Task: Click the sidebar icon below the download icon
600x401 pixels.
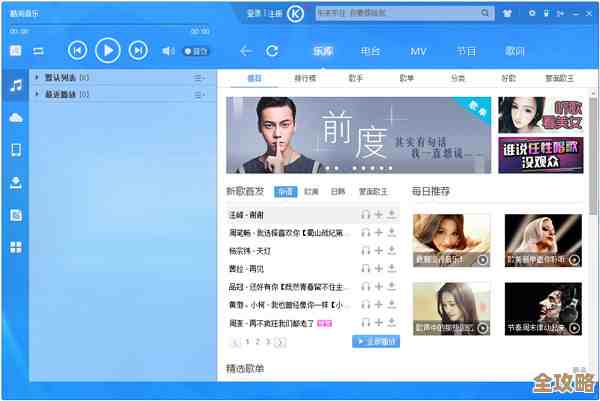Action: pos(16,215)
